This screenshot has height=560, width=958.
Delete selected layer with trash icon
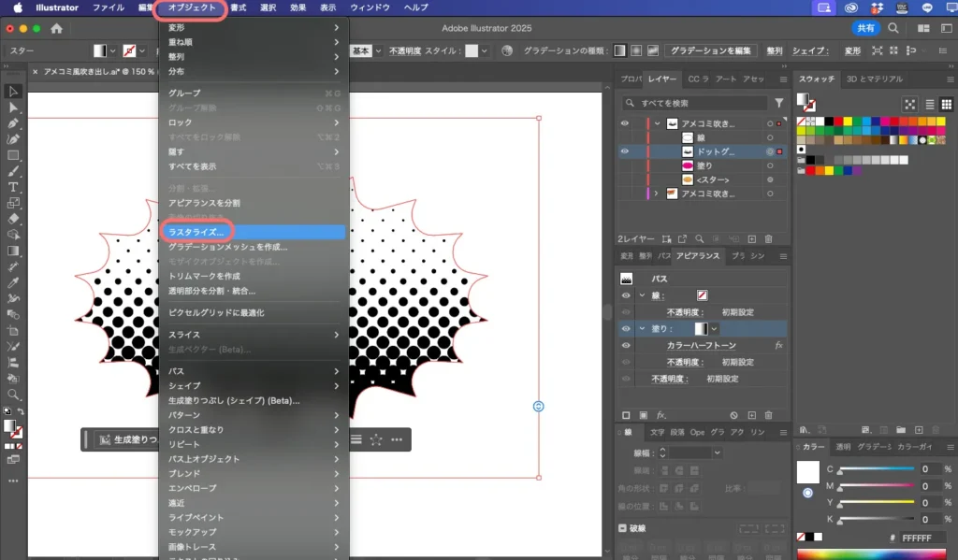coord(768,239)
